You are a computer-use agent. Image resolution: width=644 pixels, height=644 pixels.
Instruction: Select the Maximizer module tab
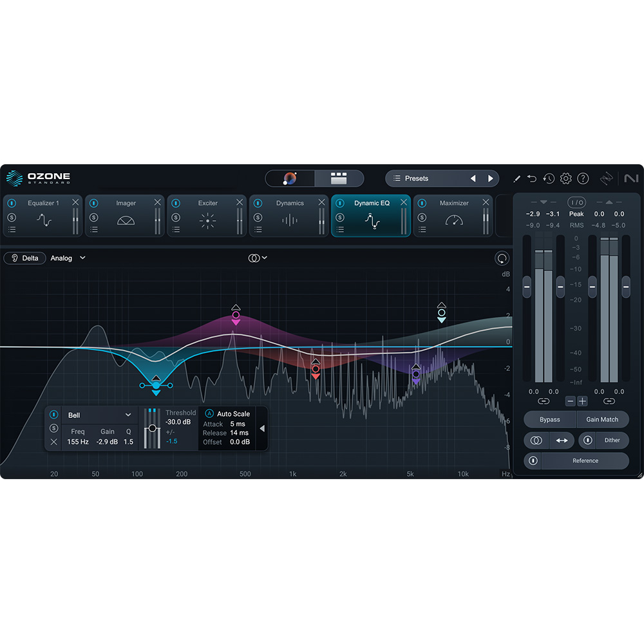[453, 216]
